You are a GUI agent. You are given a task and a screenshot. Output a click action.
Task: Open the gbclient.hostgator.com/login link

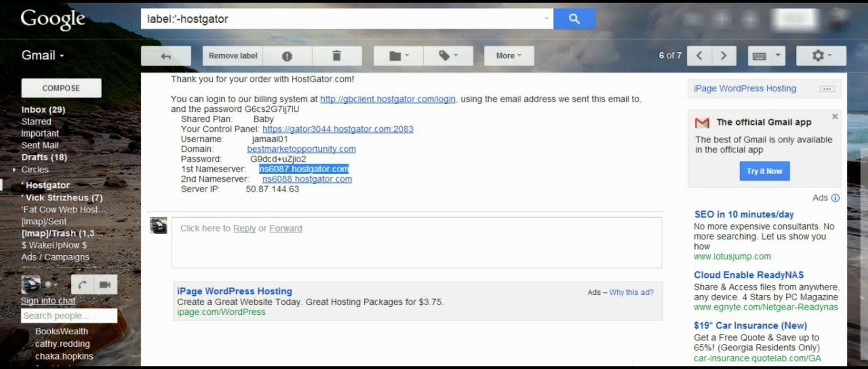click(x=388, y=99)
